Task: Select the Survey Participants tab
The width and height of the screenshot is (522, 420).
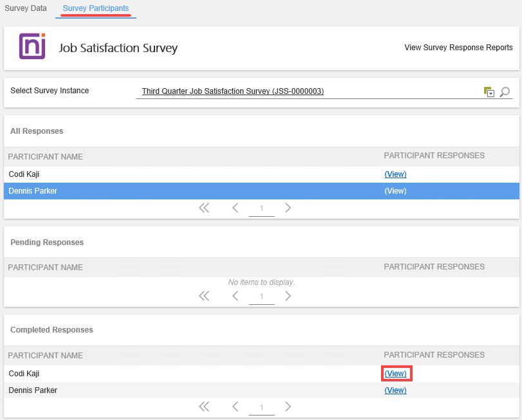Action: (96, 8)
